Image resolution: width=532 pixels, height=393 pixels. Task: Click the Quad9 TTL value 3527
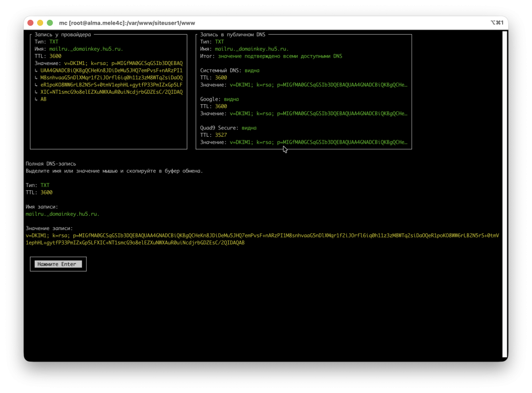221,135
